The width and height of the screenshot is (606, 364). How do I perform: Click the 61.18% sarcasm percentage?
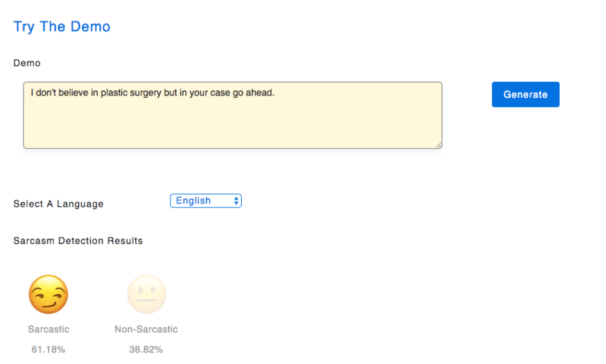48,349
